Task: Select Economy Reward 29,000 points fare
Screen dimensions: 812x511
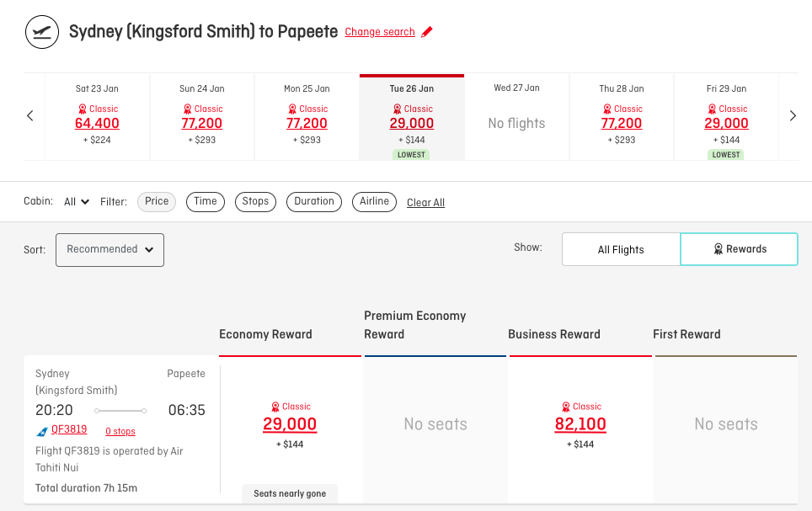Action: (x=290, y=424)
